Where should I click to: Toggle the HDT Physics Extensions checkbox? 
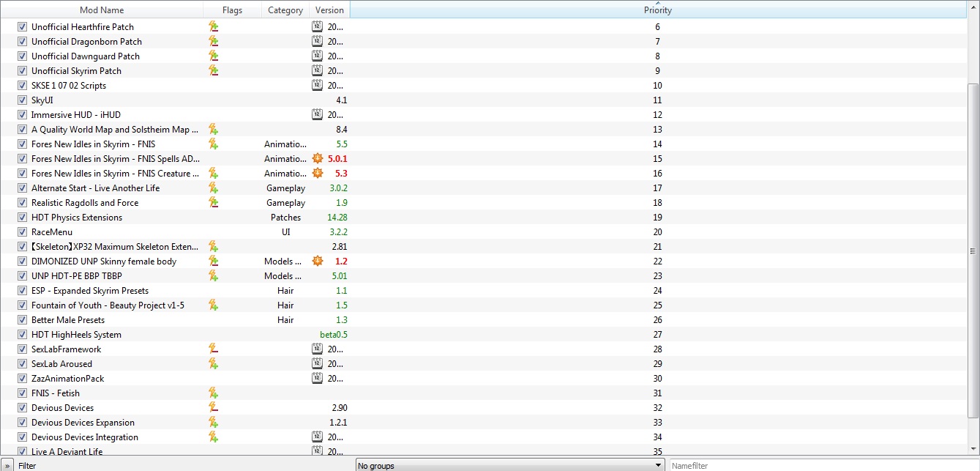click(22, 217)
